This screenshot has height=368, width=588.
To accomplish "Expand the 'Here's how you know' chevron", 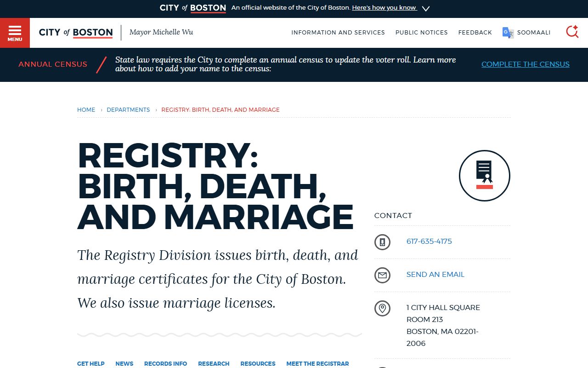I will click(x=426, y=8).
